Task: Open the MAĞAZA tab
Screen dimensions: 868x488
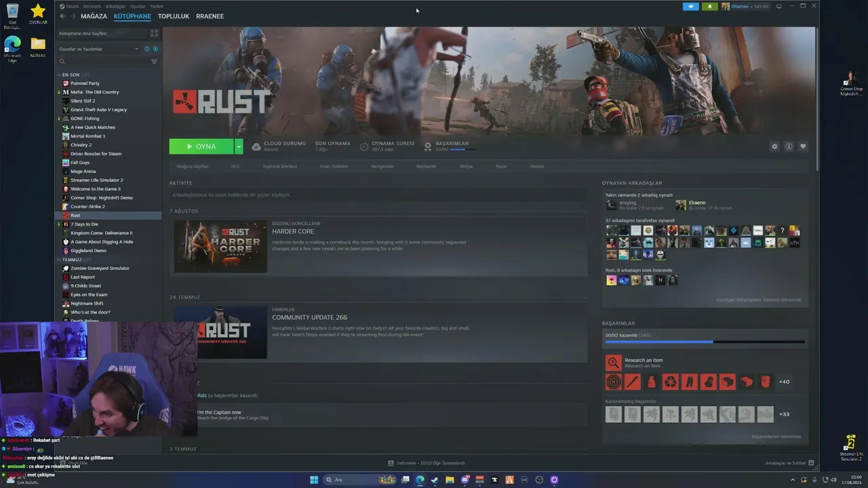Action: 94,16
